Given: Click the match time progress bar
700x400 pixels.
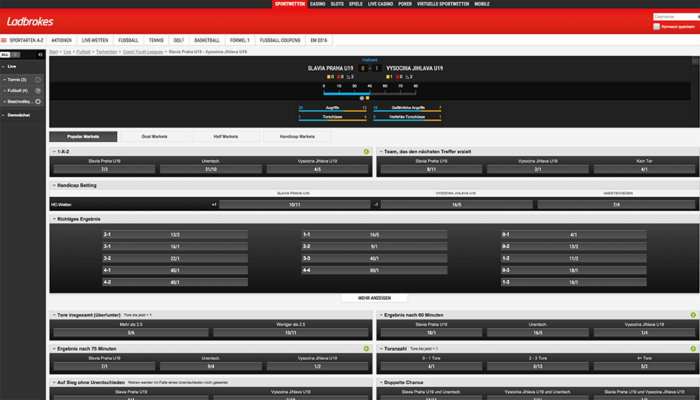Looking at the screenshot, I should [370, 93].
